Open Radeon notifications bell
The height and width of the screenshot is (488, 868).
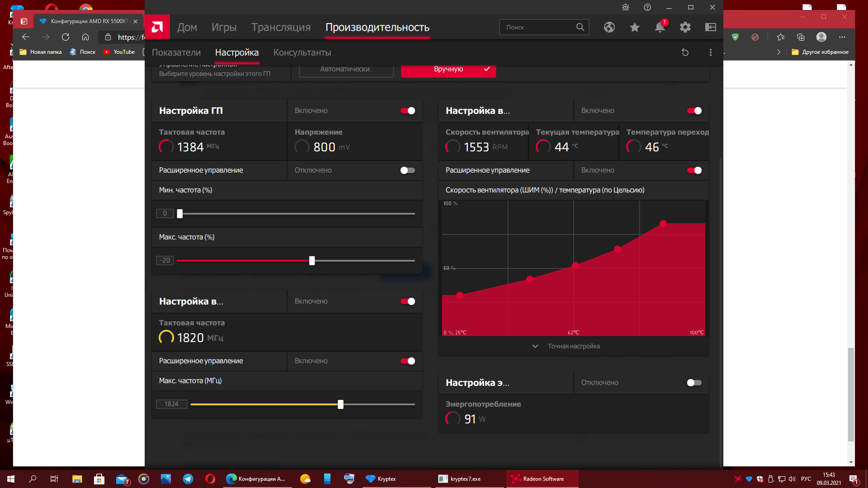pos(660,27)
